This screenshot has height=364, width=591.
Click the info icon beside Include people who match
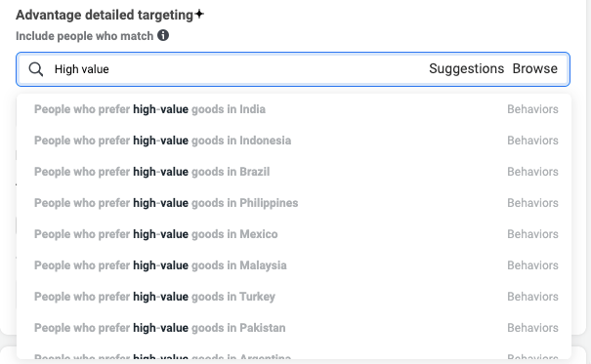(163, 35)
